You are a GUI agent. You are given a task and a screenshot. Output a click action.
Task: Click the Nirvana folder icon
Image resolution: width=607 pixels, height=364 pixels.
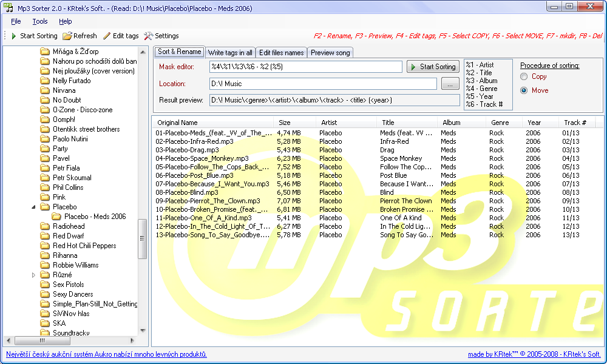(x=45, y=90)
